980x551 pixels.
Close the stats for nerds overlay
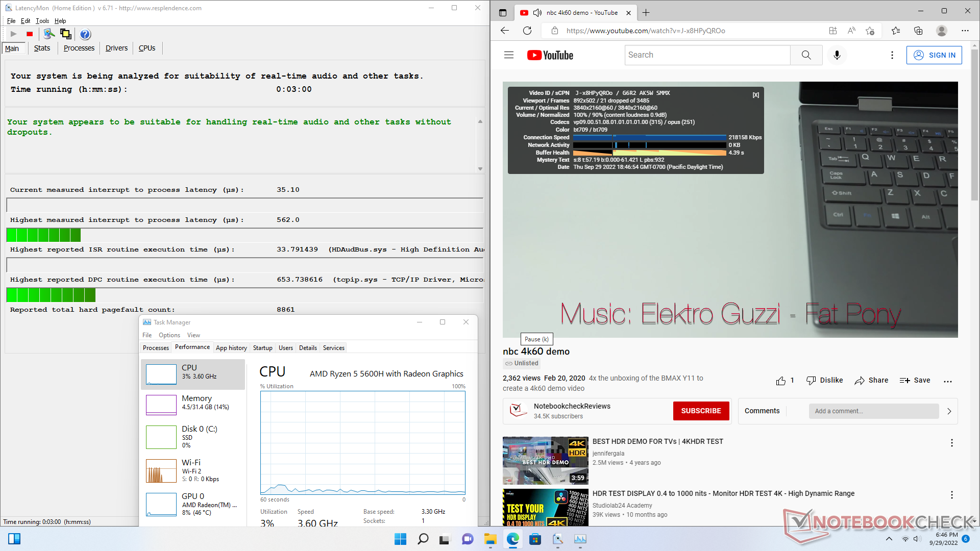[756, 95]
